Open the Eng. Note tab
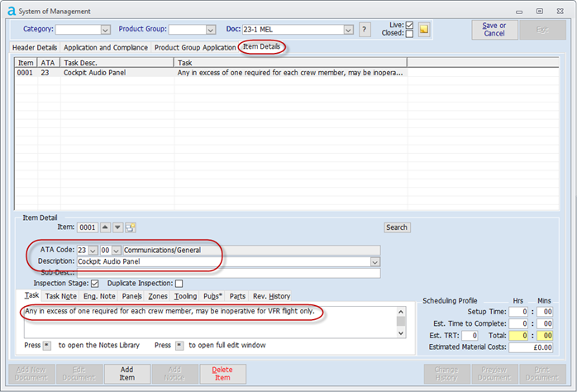The image size is (577, 392). [x=99, y=296]
